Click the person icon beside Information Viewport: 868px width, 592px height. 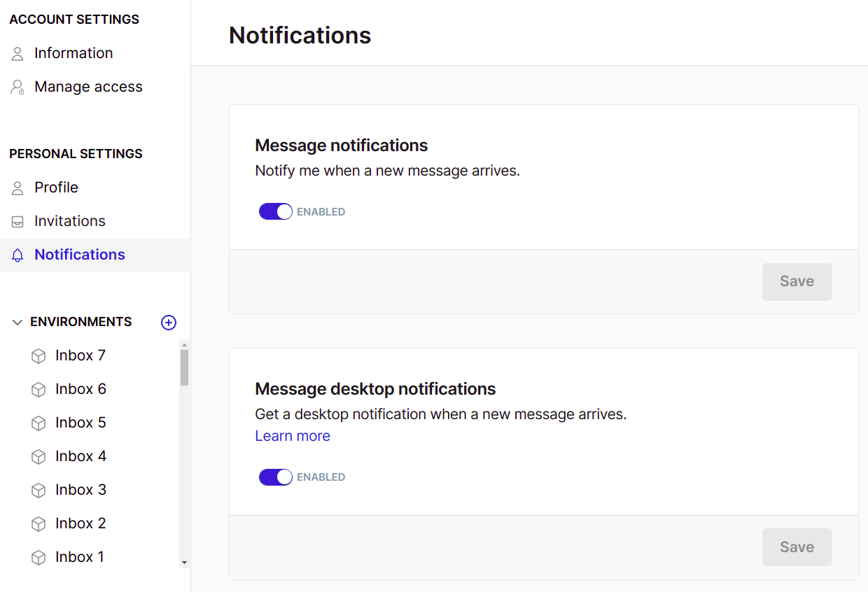17,54
